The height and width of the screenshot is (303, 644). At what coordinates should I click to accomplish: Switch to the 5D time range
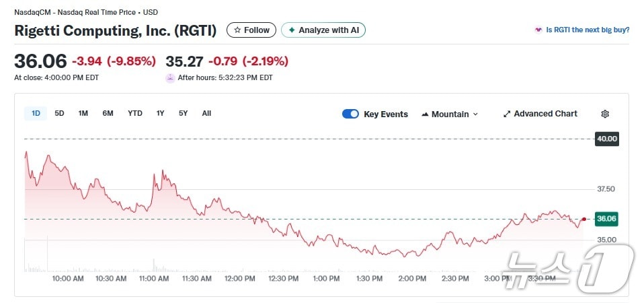pos(59,113)
